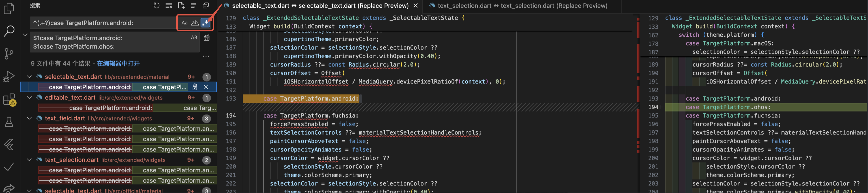Click the highlighted 'case TargetPlatform.android:' line in left editor
The height and width of the screenshot is (193, 868).
pos(311,99)
